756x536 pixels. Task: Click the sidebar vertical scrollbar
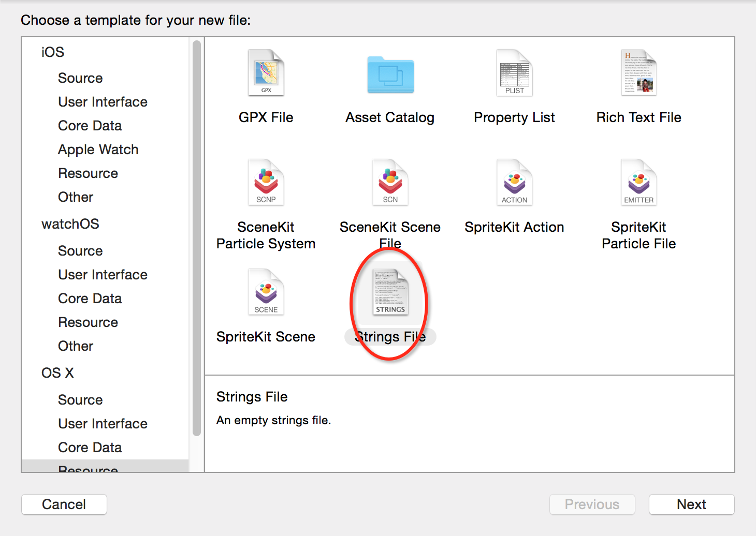pos(197,238)
